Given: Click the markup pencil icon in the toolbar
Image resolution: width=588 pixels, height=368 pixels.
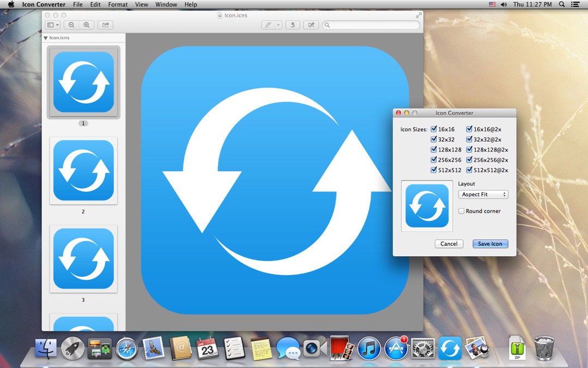Looking at the screenshot, I should point(269,25).
